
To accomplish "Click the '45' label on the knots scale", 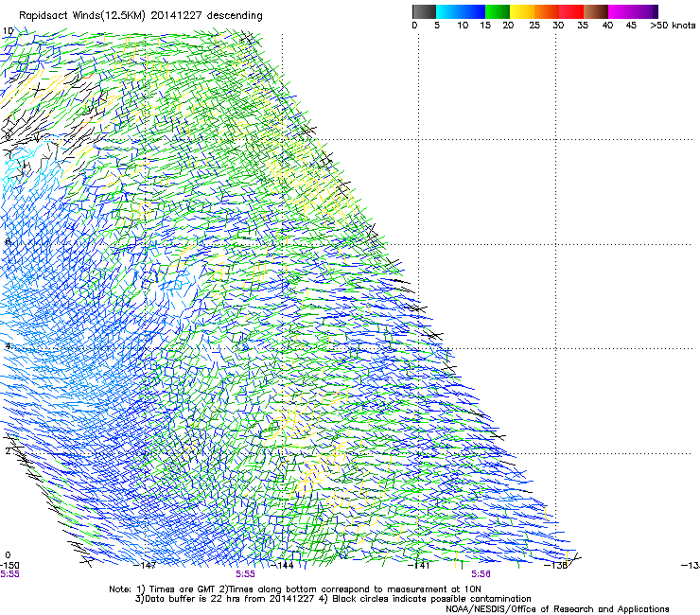I will click(631, 26).
